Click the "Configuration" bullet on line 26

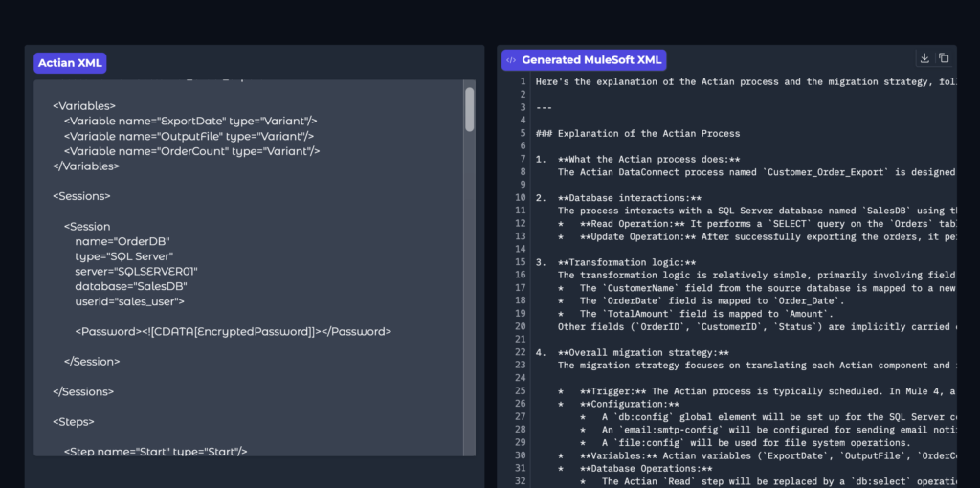point(618,404)
